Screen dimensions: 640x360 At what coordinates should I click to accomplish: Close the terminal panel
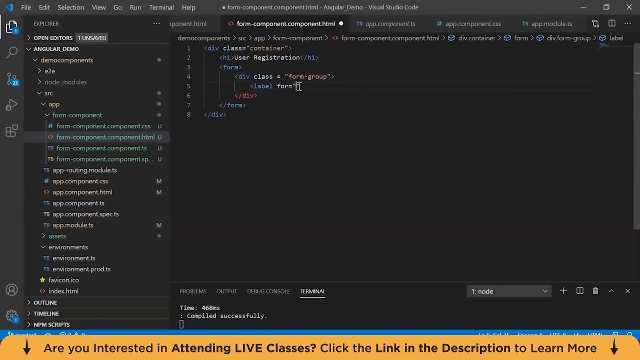[x=627, y=291]
